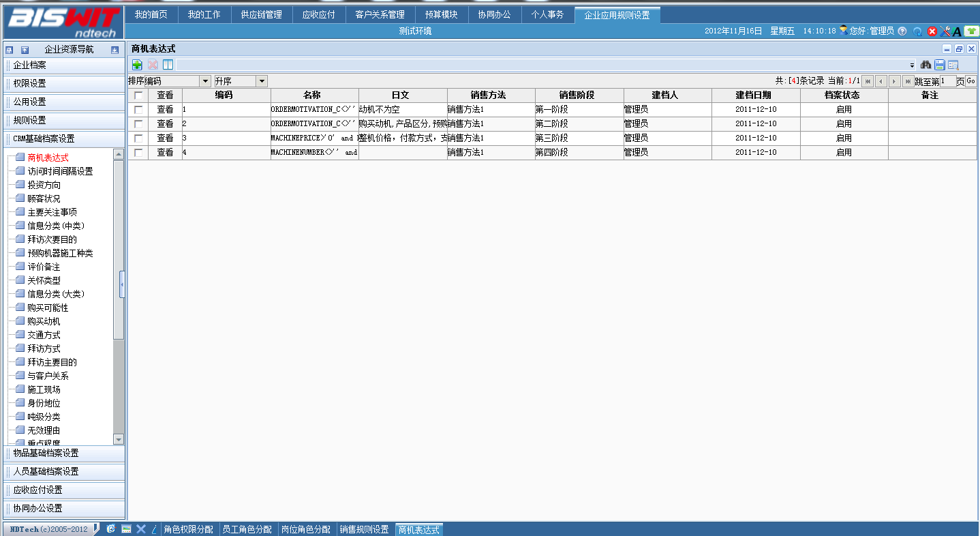Check the checkbox for row with 编码 4
Screen dimensions: 980x536
click(x=139, y=153)
